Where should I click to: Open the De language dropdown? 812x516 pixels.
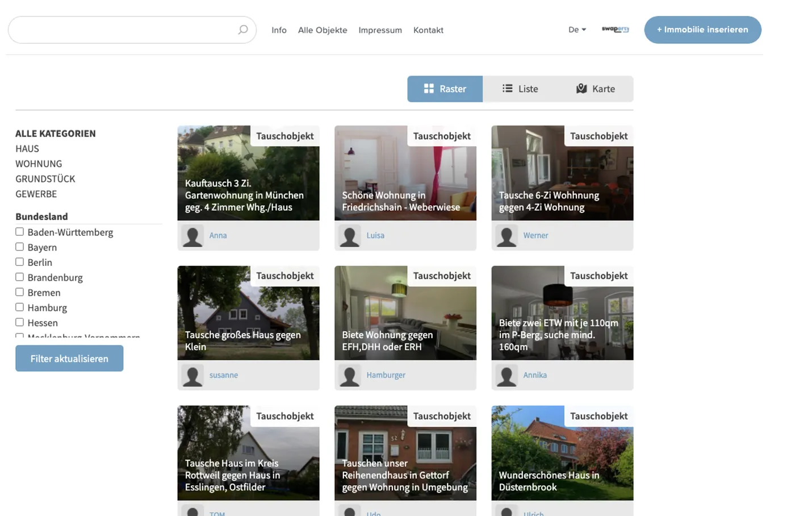[577, 30]
